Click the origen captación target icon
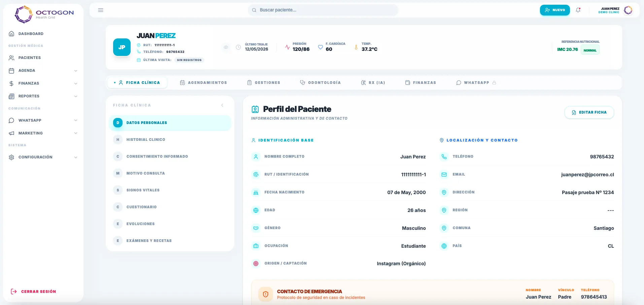This screenshot has height=305, width=644. point(256,264)
